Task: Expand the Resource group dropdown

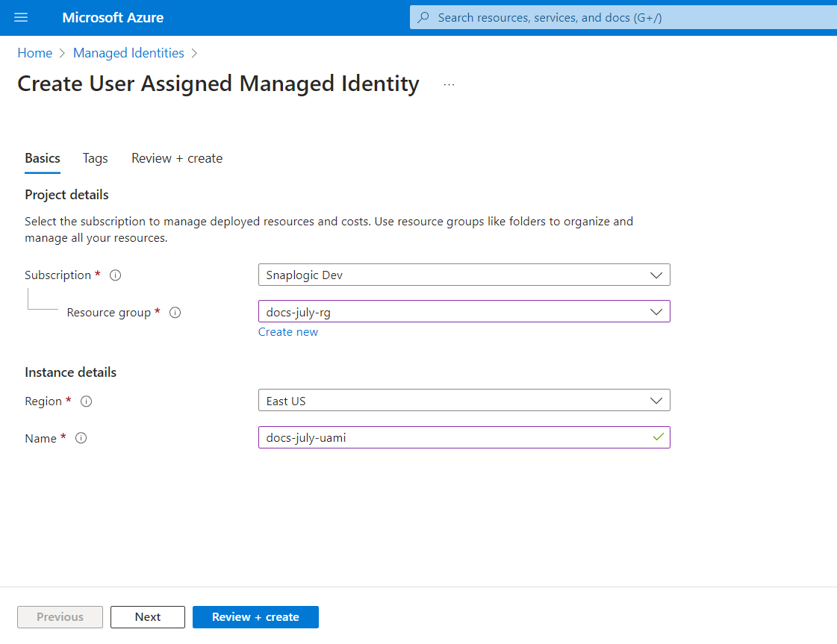Action: click(464, 312)
